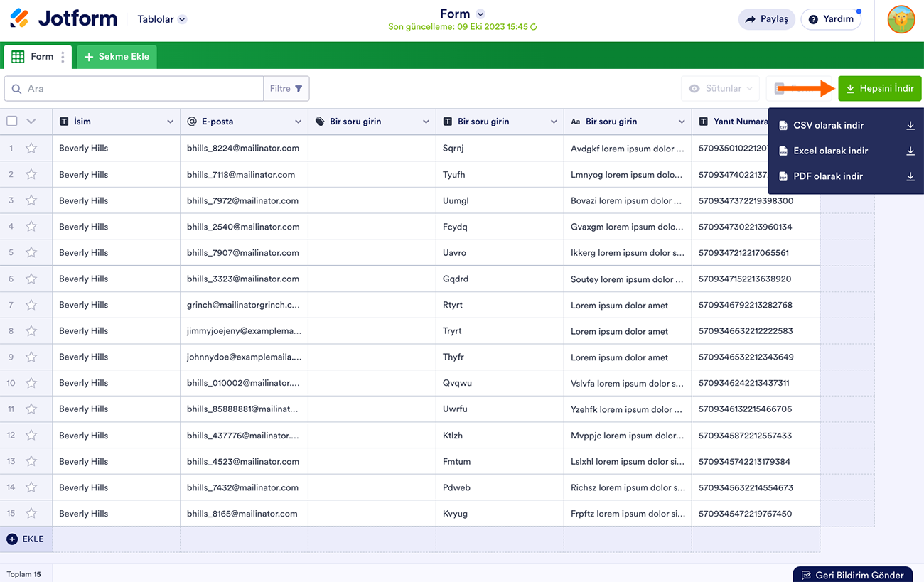
Task: Click the three-dot menu on Form tab
Action: pyautogui.click(x=63, y=57)
